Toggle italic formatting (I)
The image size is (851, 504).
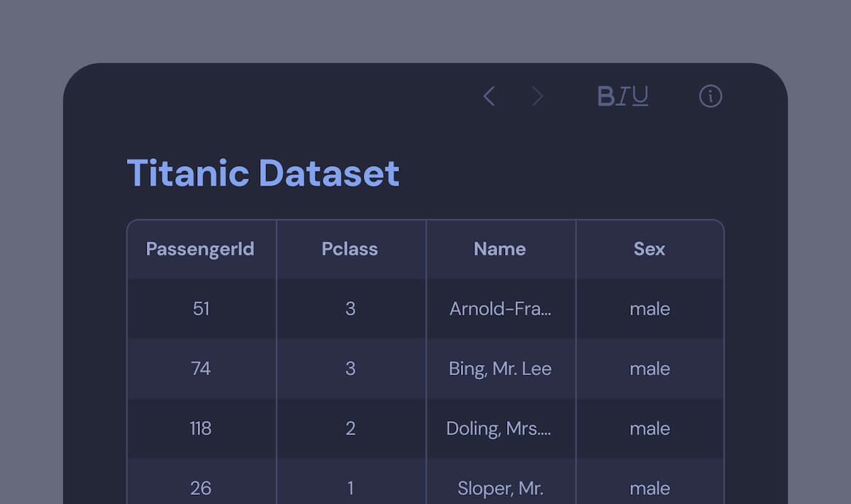click(623, 96)
